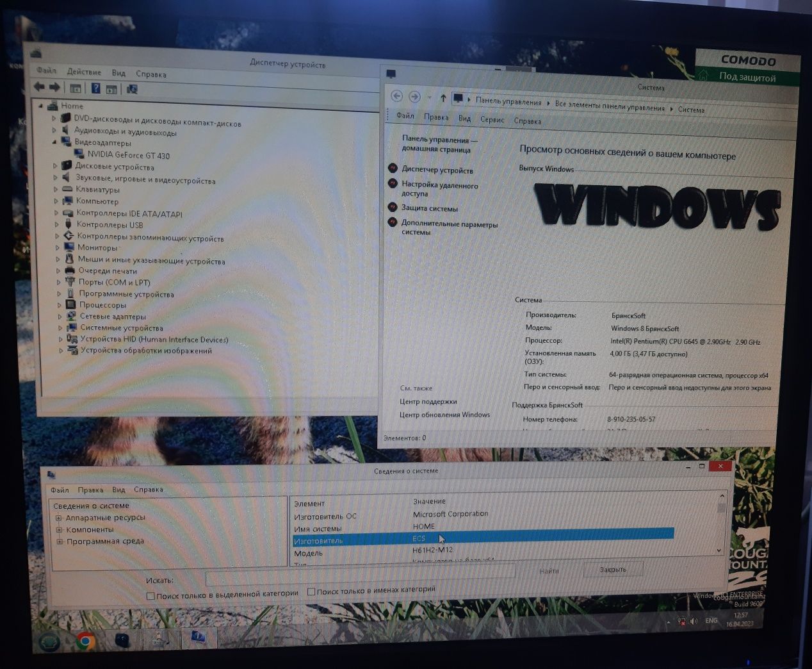Collapse the Видеоадаптеры node
Image resolution: width=812 pixels, height=669 pixels.
point(54,142)
